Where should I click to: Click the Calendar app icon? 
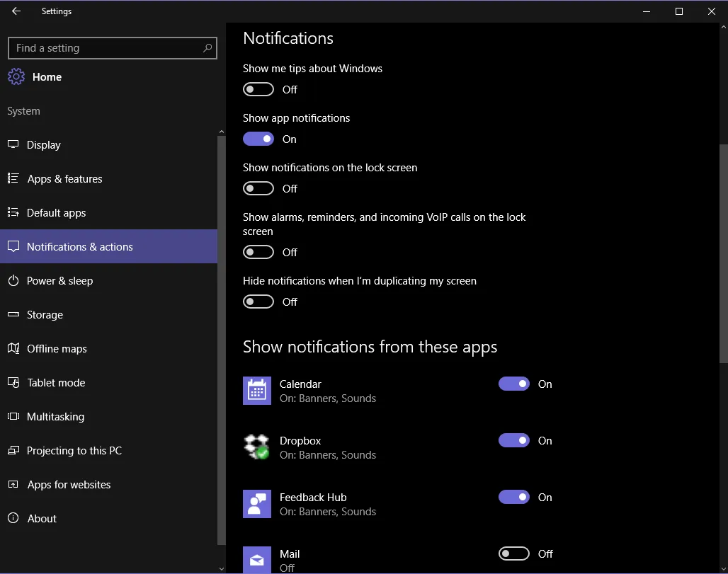(x=256, y=391)
